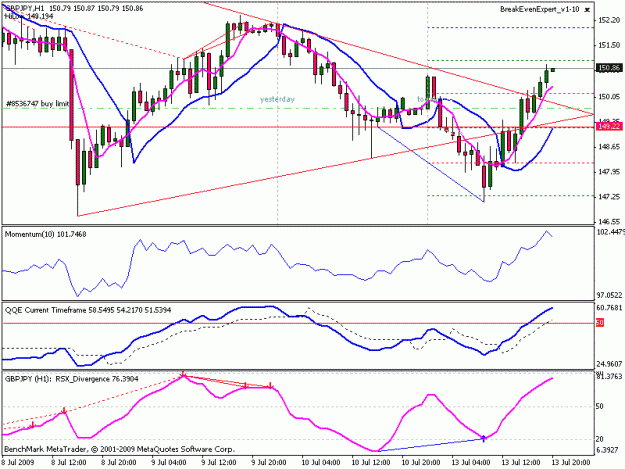Viewport: 625px width, 469px height.
Task: Click the 10 Jul 12:00 time label
Action: pyautogui.click(x=370, y=462)
